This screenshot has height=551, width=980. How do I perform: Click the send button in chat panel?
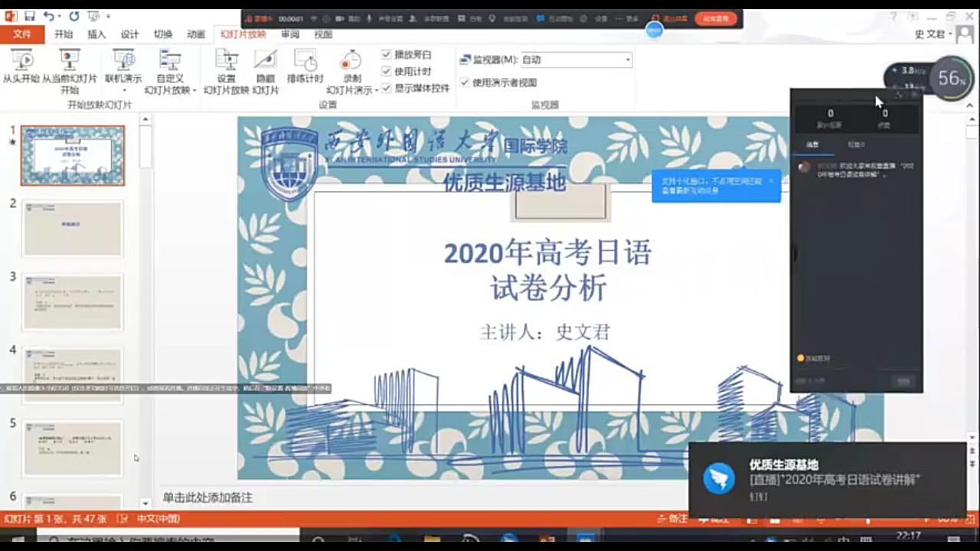903,381
